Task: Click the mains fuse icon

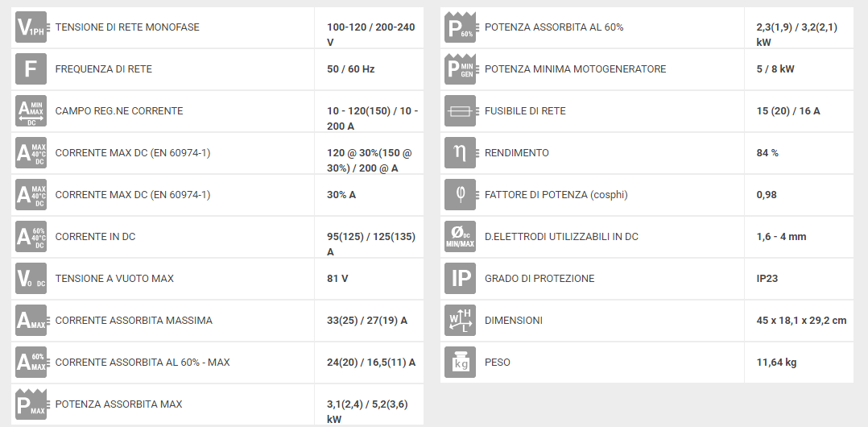Action: coord(460,110)
